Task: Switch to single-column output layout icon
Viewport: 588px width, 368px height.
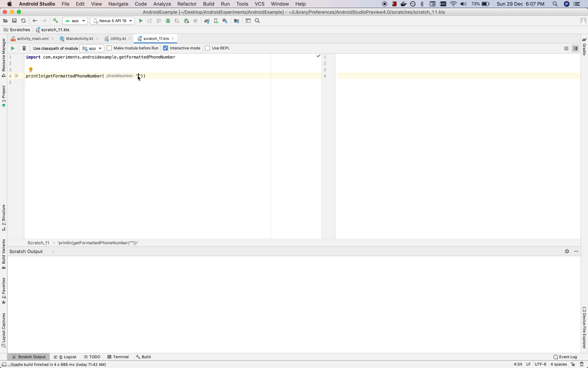Action: click(x=566, y=48)
